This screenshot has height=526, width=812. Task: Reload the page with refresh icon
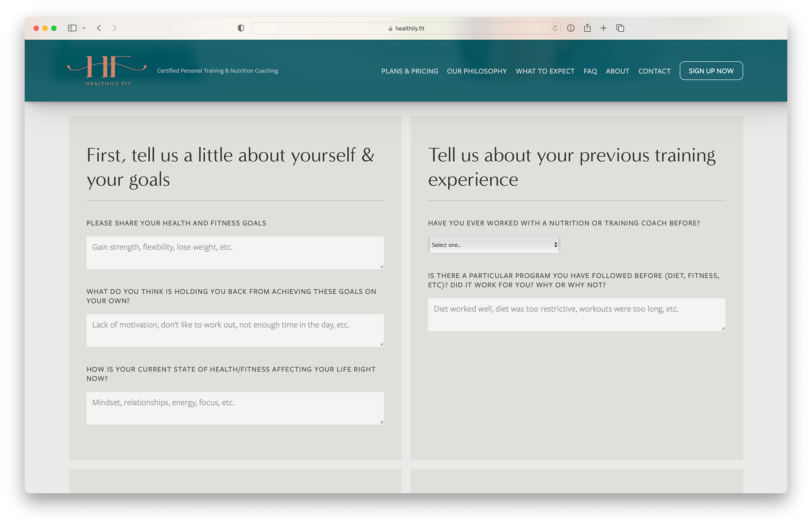[555, 28]
